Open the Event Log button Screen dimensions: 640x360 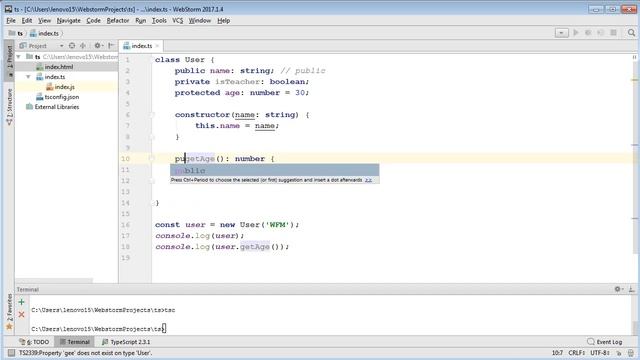pyautogui.click(x=604, y=342)
